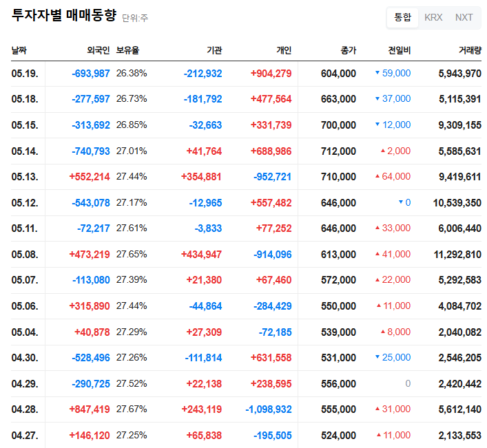Switch to the NXT tab
The width and height of the screenshot is (487, 448).
(464, 17)
